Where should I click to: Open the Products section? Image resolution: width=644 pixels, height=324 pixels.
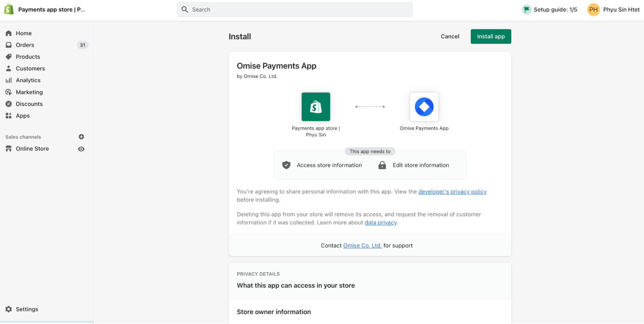click(27, 57)
